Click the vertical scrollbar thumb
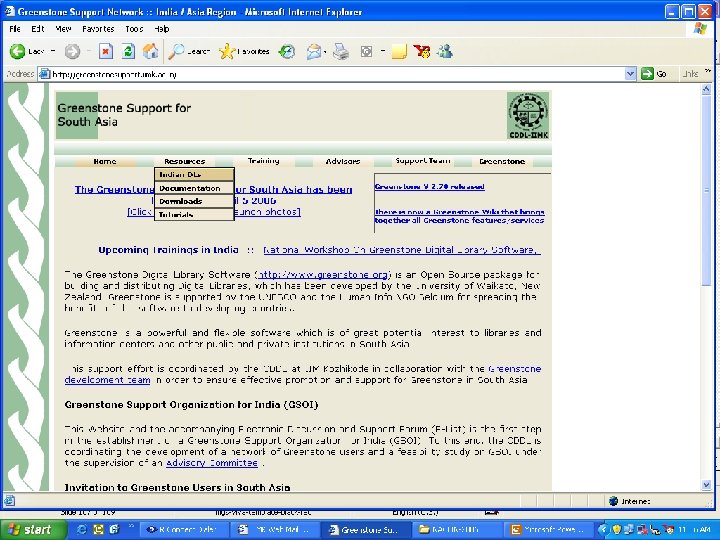Screen dimensions: 720x540 [x=706, y=190]
